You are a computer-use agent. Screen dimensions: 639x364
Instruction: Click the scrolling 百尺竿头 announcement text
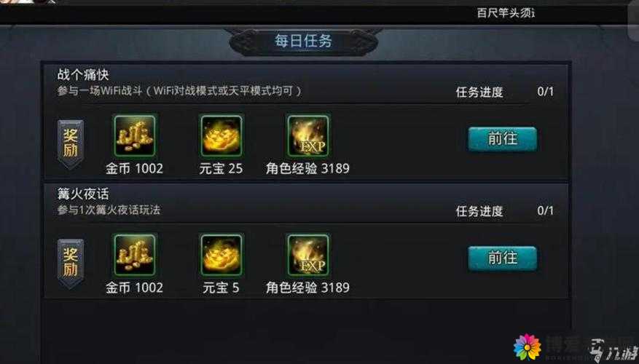click(506, 13)
